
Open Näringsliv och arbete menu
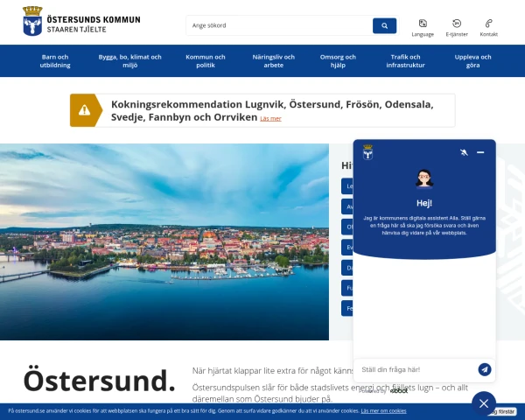274,61
